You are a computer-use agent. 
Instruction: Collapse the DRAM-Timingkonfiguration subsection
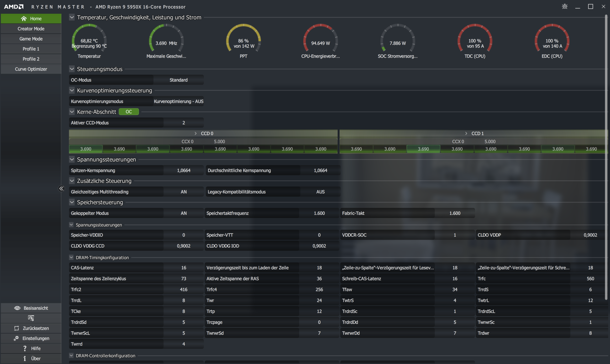coord(71,257)
